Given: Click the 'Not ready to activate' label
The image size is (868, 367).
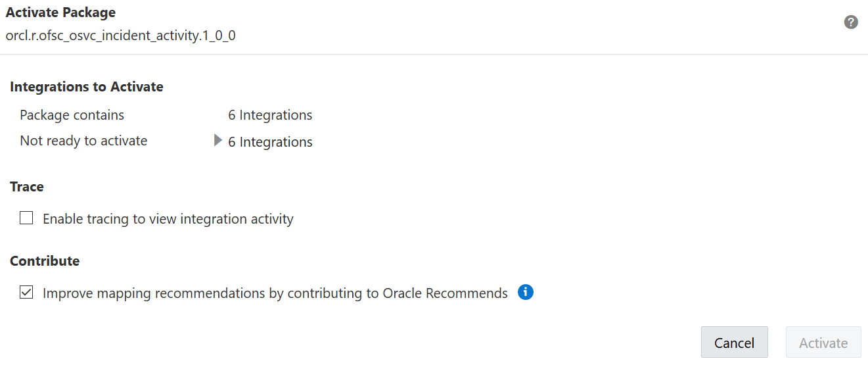Looking at the screenshot, I should point(83,141).
